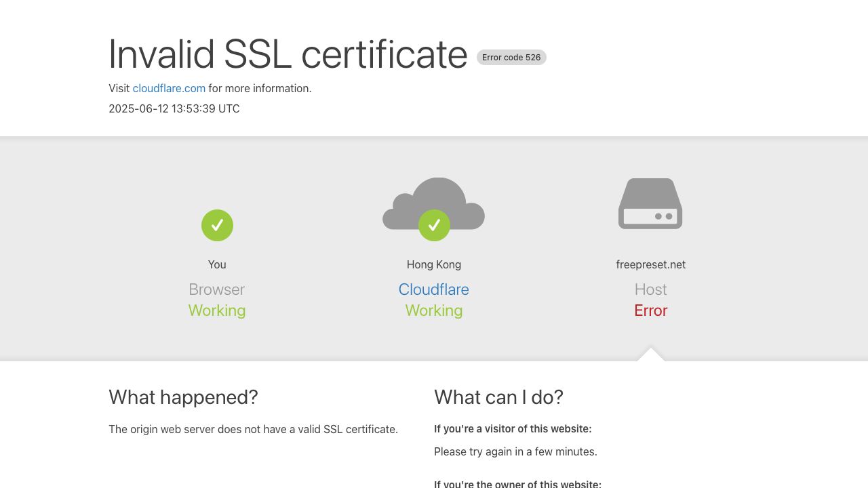This screenshot has width=868, height=488.
Task: Click the What can I do? heading
Action: (x=498, y=397)
